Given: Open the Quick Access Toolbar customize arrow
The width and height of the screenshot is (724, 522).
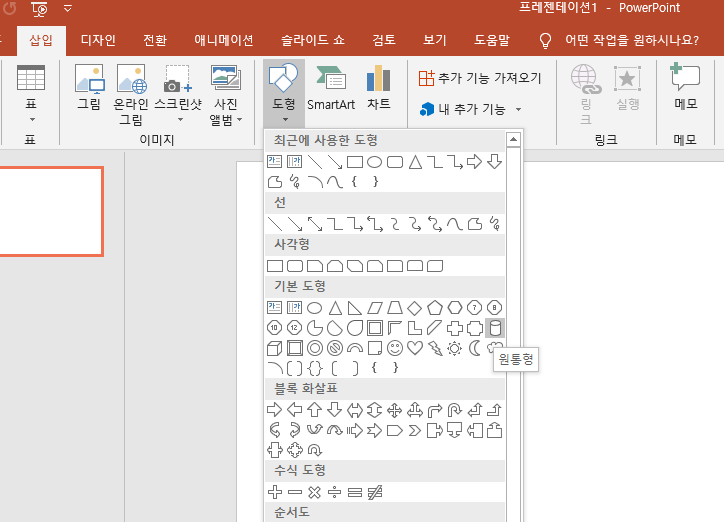Looking at the screenshot, I should pyautogui.click(x=67, y=8).
